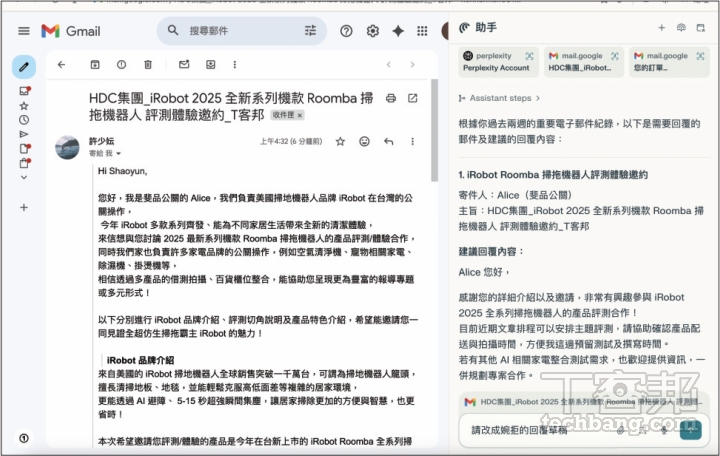
Task: Click timestamp 上午4:32 (6 分鐘前)
Action: point(291,141)
